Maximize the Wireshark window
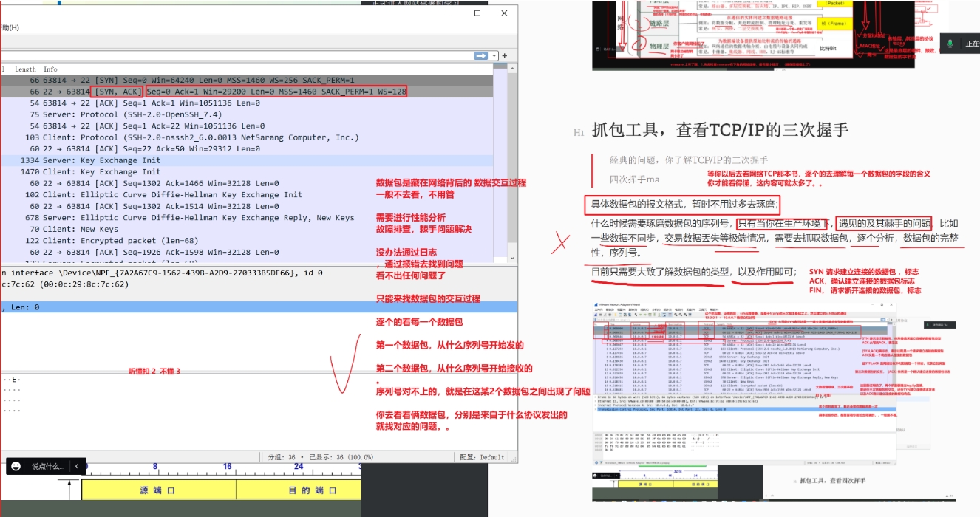980x517 pixels. pos(477,13)
